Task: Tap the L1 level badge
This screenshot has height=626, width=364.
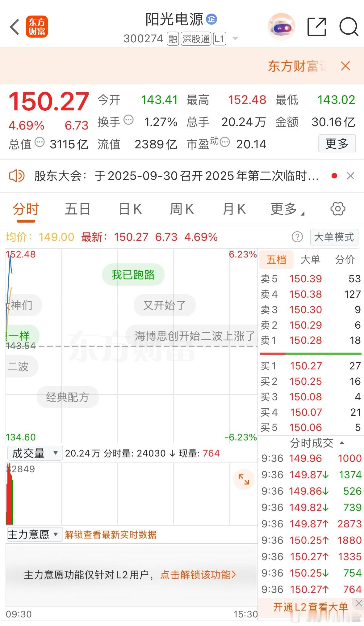Action: [x=219, y=39]
